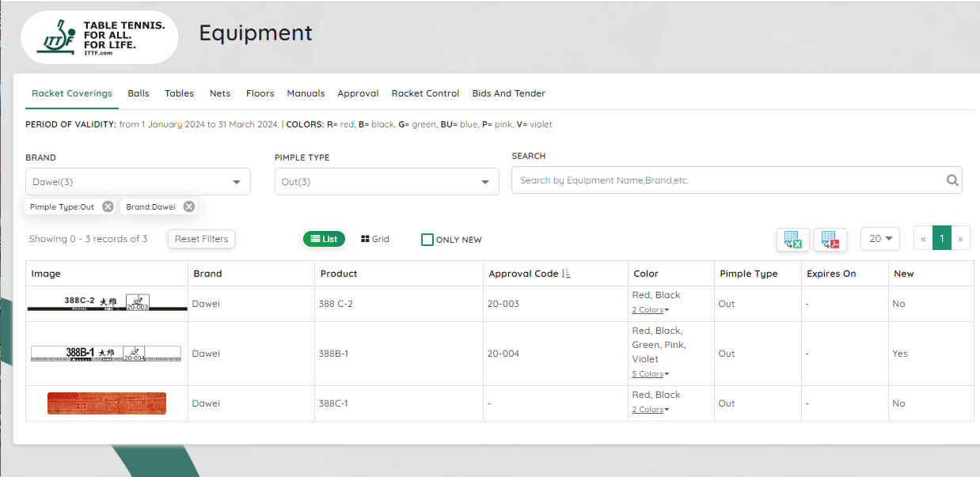The width and height of the screenshot is (980, 477).
Task: Click the New value 'Yes' for 388B-1
Action: (901, 354)
